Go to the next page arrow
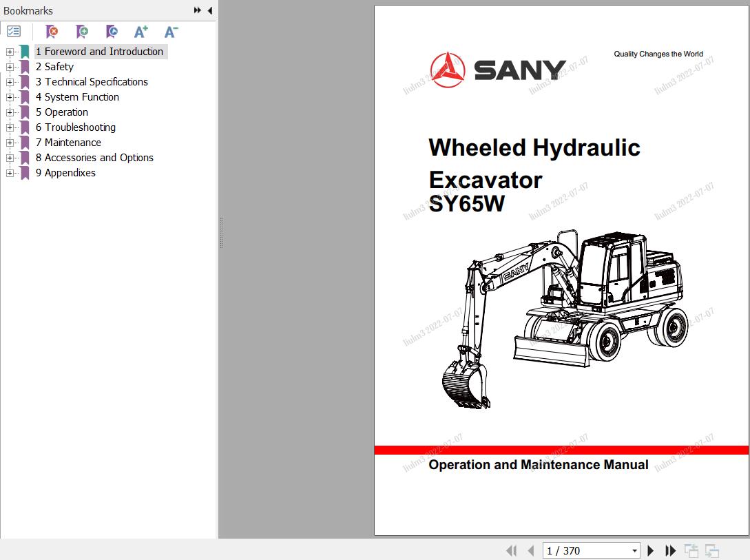 tap(650, 550)
